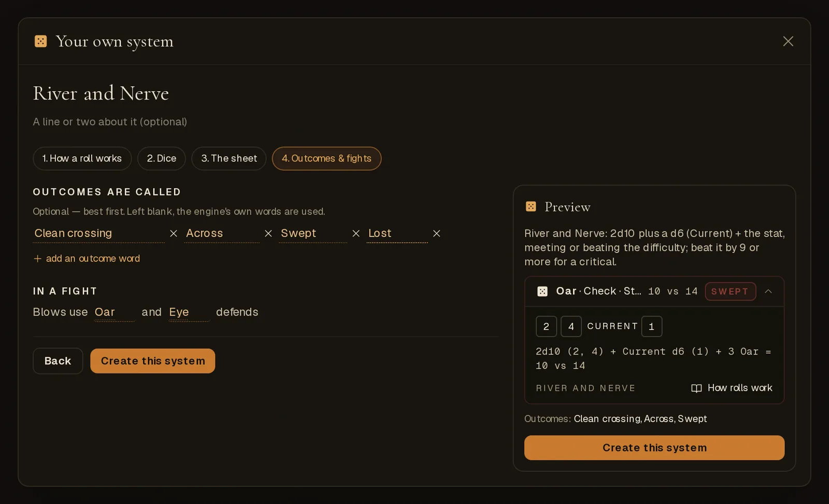Edit the River and Nerve system name

pyautogui.click(x=101, y=93)
